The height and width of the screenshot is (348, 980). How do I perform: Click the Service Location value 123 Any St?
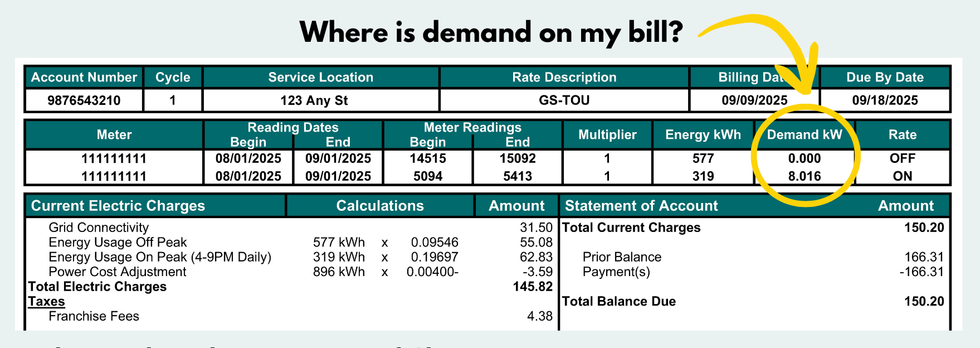click(314, 100)
